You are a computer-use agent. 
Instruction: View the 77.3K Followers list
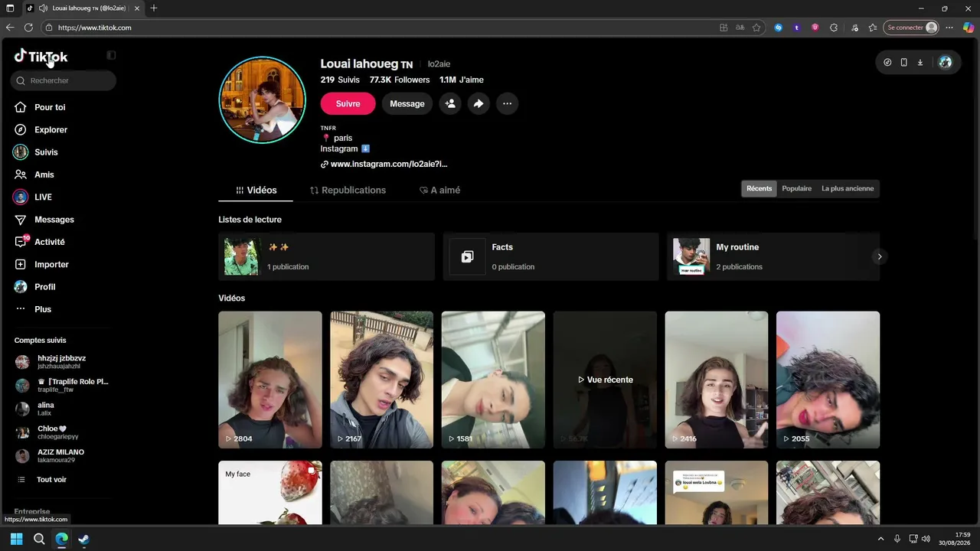tap(400, 80)
